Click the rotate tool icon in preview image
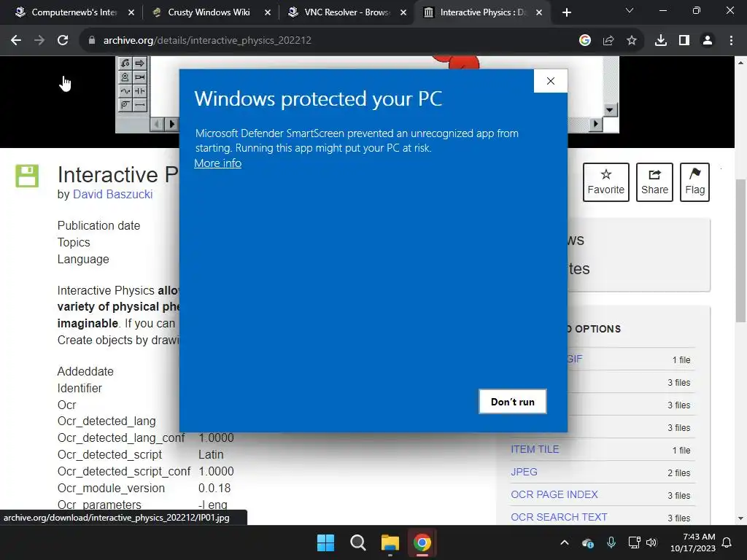Viewport: 747px width, 560px height. click(125, 63)
